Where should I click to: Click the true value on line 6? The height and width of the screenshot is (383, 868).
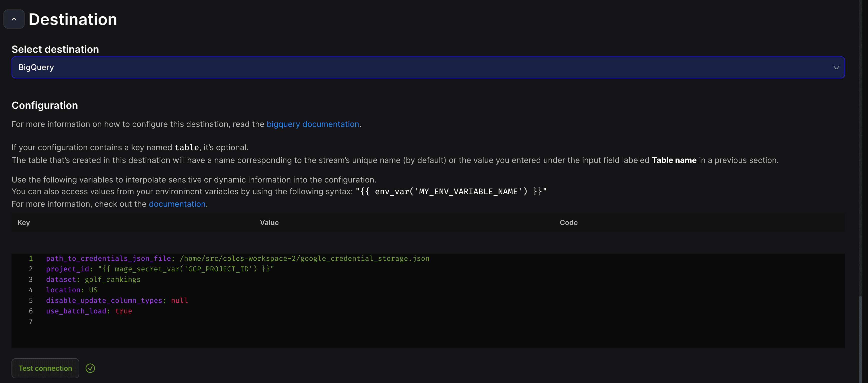coord(123,311)
